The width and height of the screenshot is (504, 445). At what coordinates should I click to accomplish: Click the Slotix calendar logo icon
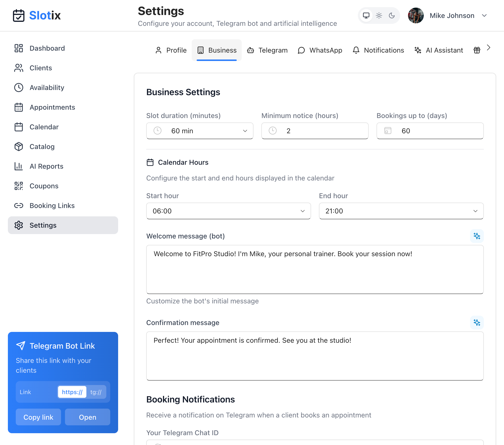(19, 15)
